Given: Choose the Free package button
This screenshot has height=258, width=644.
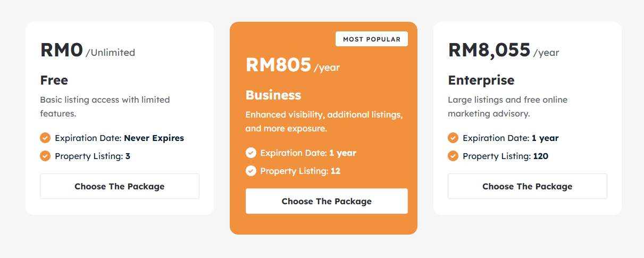Looking at the screenshot, I should click(120, 186).
